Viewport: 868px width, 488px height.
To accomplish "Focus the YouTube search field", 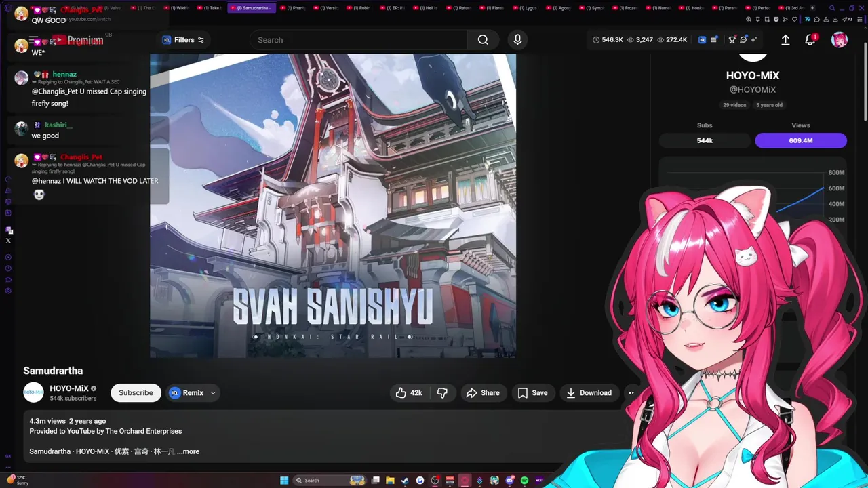I will [x=359, y=40].
